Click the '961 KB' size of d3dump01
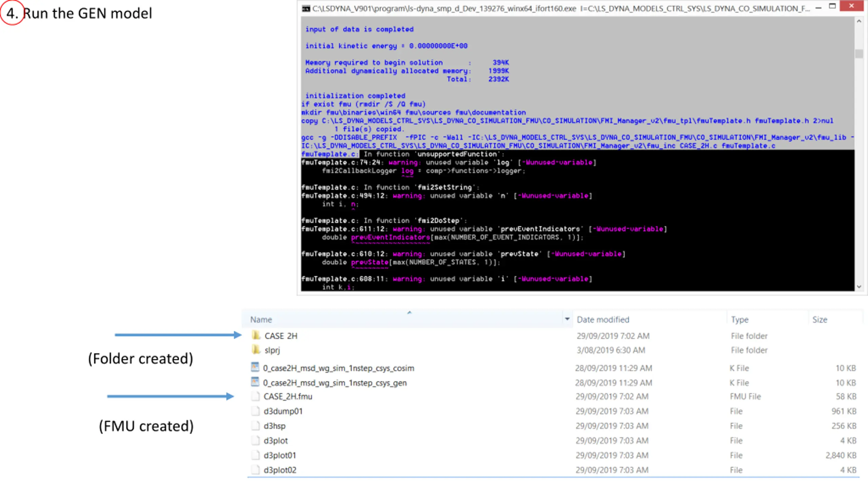Viewport: 868px width, 488px height. click(x=844, y=411)
